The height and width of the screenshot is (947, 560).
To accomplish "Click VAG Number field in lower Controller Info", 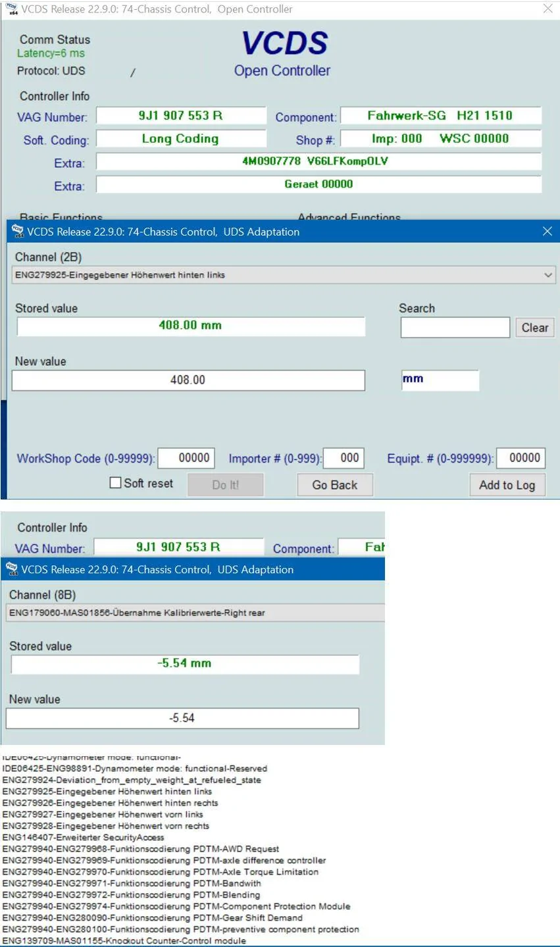I will click(x=178, y=547).
